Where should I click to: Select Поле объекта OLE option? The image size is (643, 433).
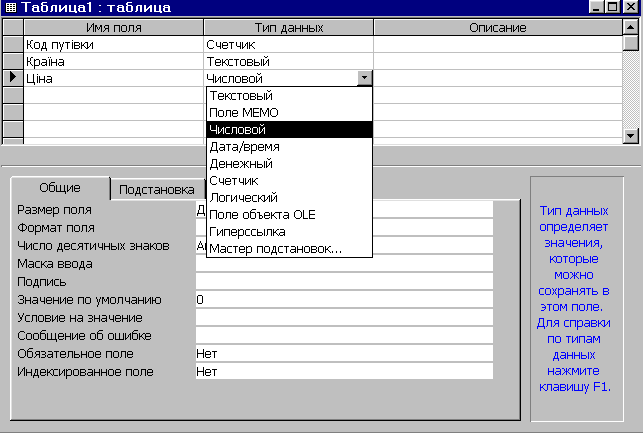(x=290, y=215)
